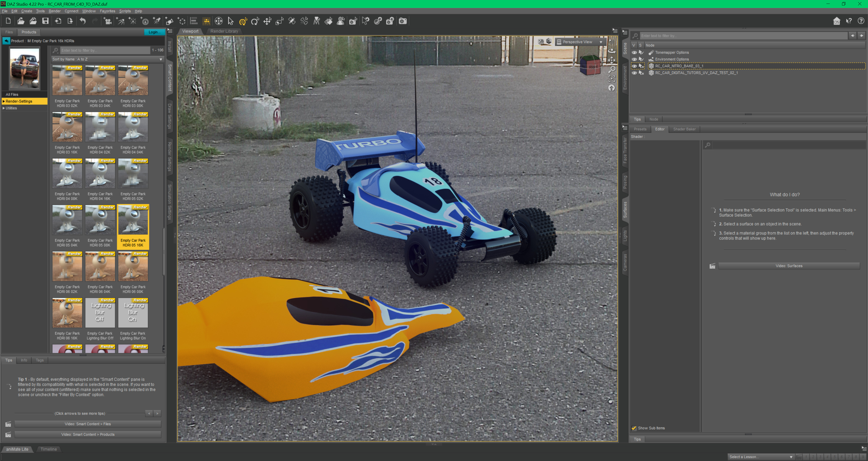868x461 pixels.
Task: Show the next tip arrow button
Action: point(157,413)
